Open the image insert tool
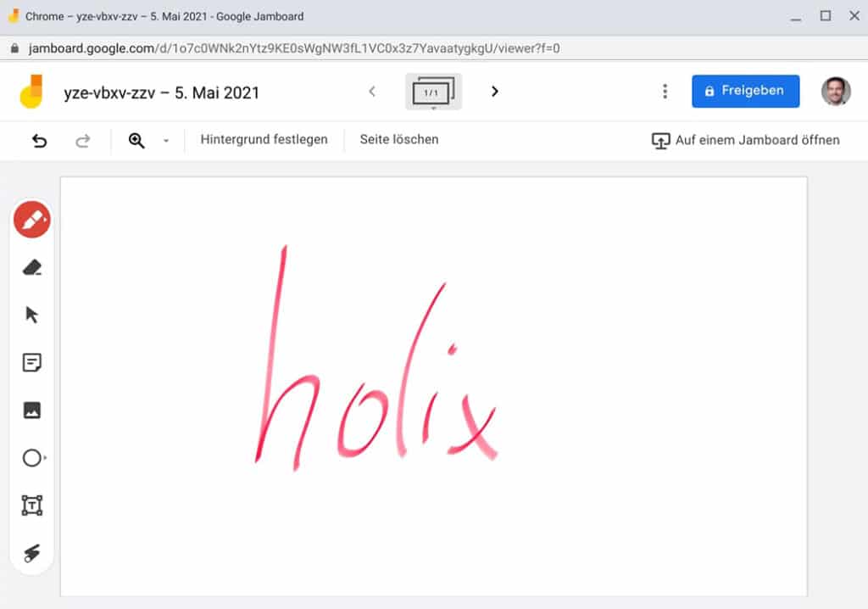The height and width of the screenshot is (609, 868). [31, 410]
